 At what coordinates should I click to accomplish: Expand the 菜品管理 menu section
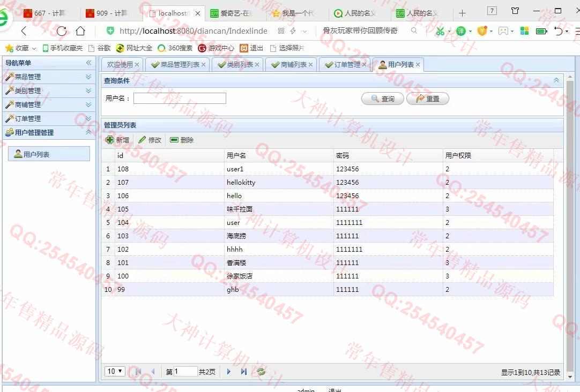click(88, 77)
